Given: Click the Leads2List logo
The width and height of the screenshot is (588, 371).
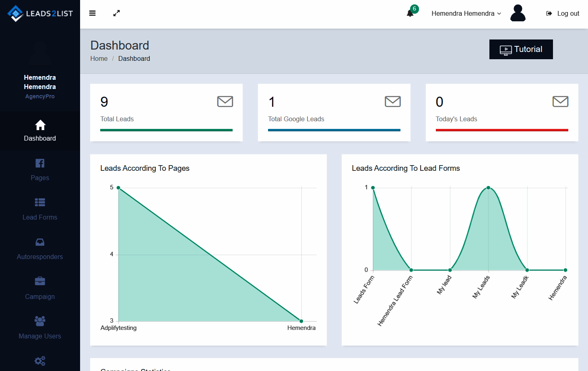Looking at the screenshot, I should [40, 13].
